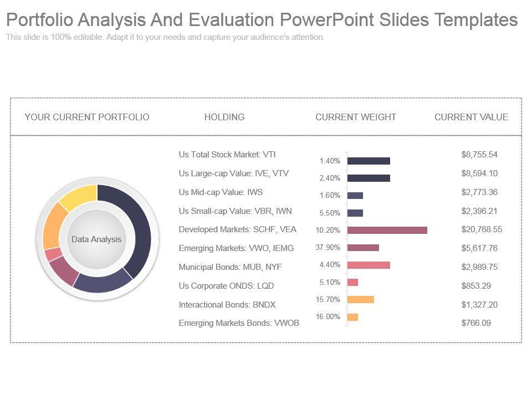Click the '100% editable' subtitle text

(165, 37)
